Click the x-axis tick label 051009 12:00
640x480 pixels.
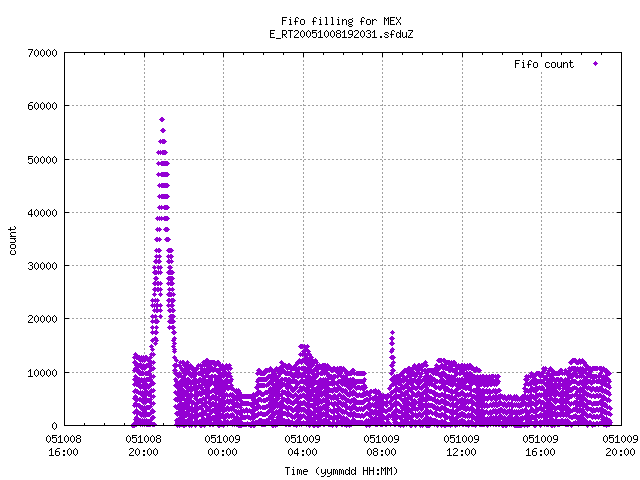[x=462, y=446]
